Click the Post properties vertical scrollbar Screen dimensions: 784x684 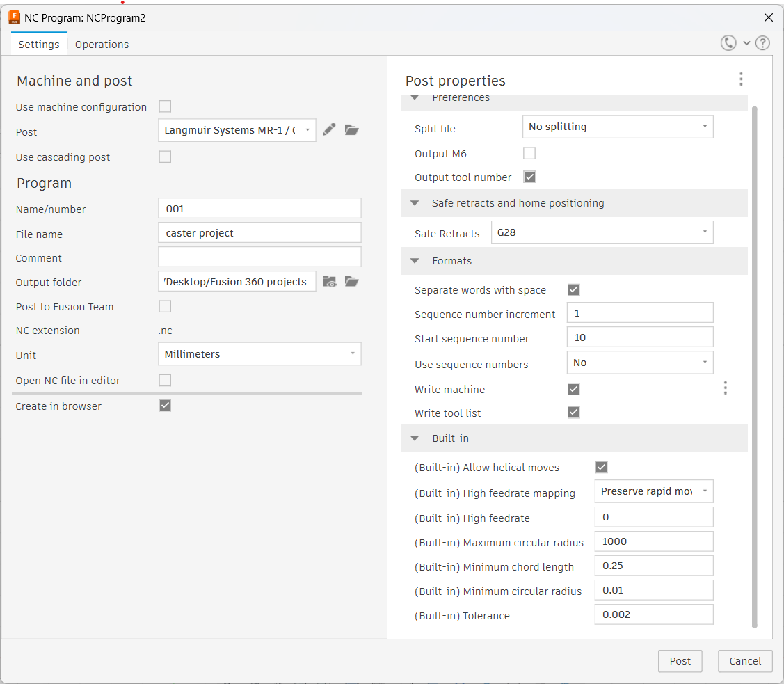(755, 362)
